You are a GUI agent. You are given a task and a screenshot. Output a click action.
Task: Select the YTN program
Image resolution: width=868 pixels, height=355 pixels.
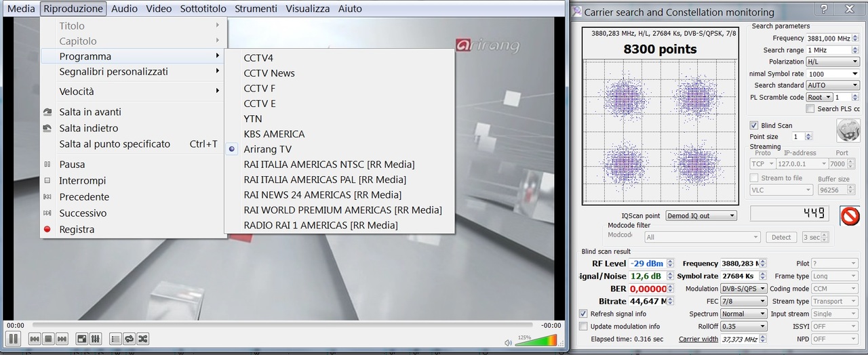pos(339,119)
